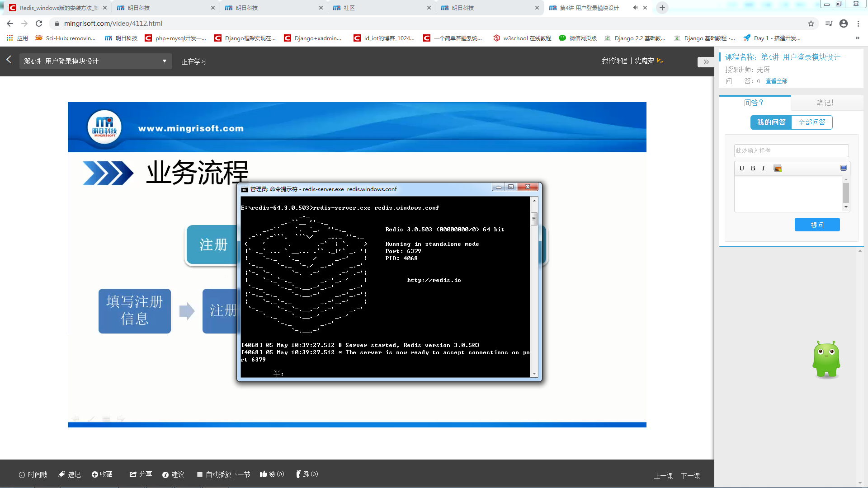Screen dimensions: 868x488
Task: Open bookmark Django+xadmin...
Action: (x=313, y=38)
